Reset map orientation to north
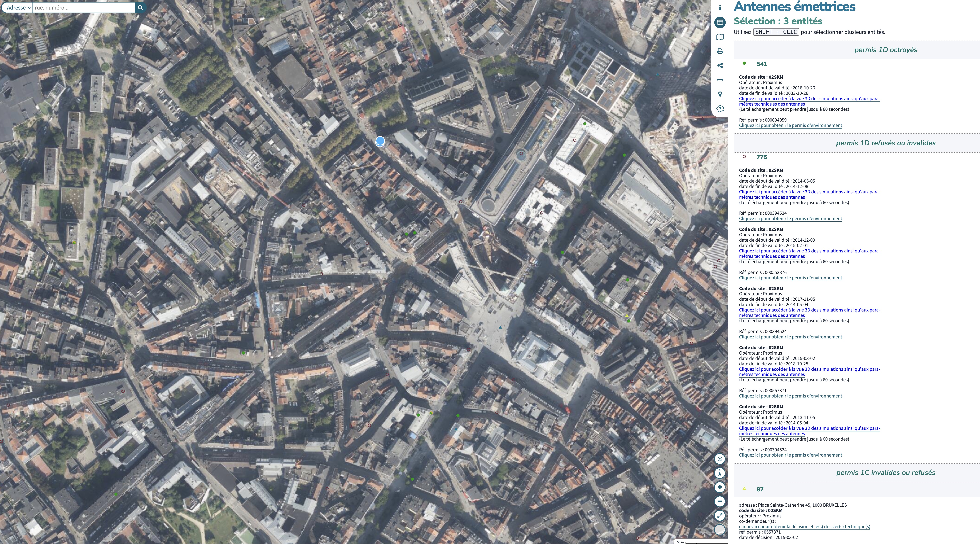 click(719, 473)
